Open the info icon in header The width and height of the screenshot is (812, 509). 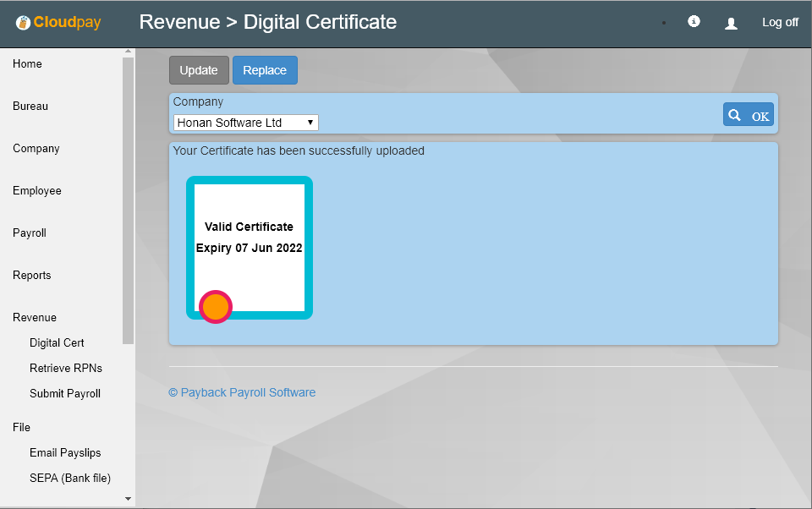694,22
